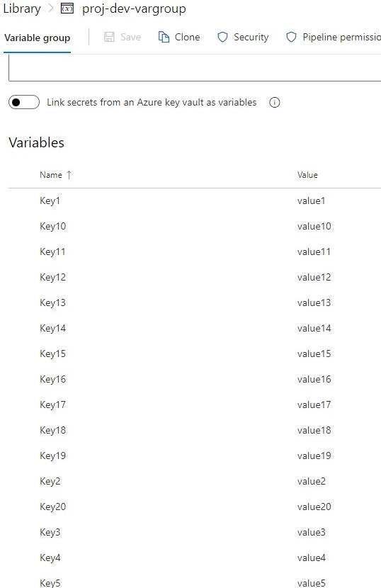The image size is (381, 588).
Task: Click the Save disk icon
Action: [x=109, y=37]
